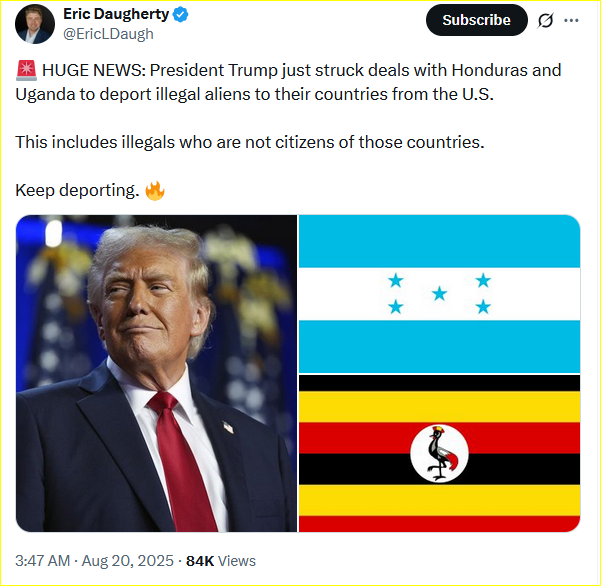This screenshot has width=601, height=586.
Task: Click the blue verified checkmark badge
Action: click(181, 15)
